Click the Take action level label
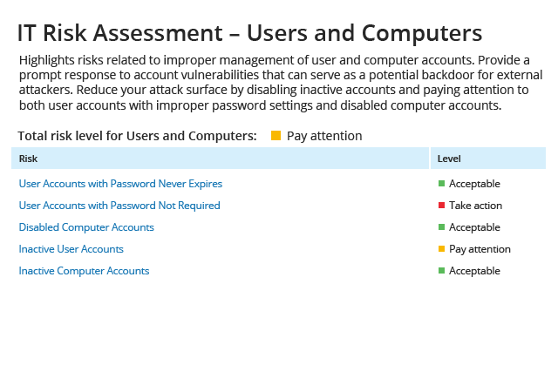Screen dimensions: 558x392 pyautogui.click(x=475, y=206)
